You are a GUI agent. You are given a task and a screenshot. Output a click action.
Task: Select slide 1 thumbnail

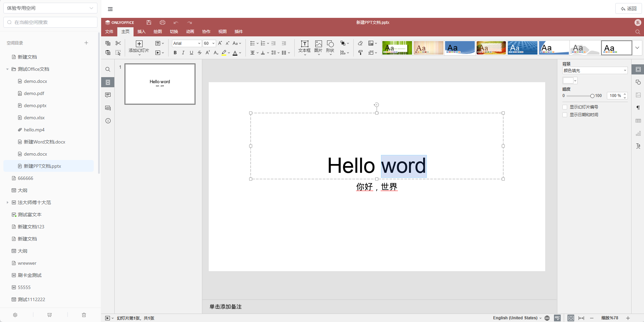coord(160,84)
